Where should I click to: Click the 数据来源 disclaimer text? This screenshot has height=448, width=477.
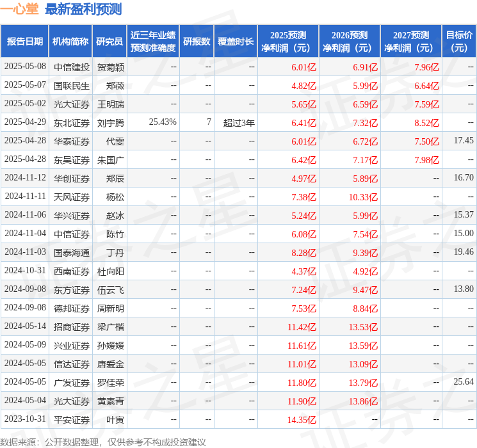click(x=103, y=442)
